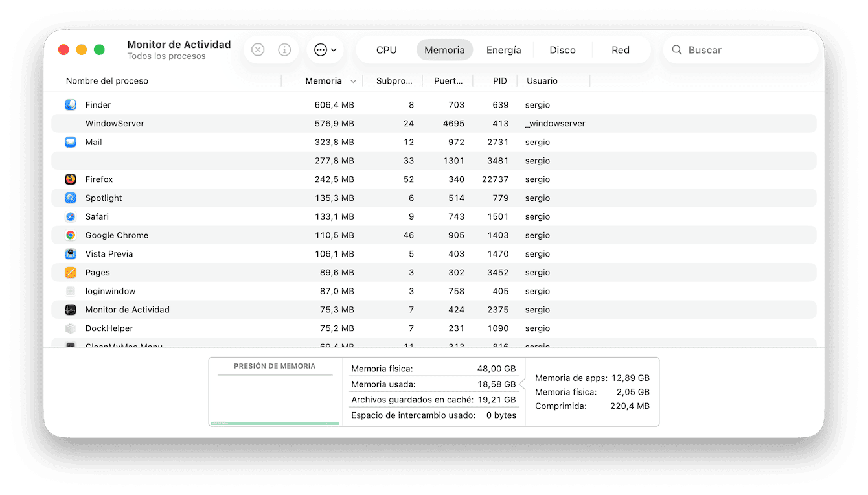Click the Monitor de Actividad row icon
Image resolution: width=868 pixels, height=495 pixels.
[x=71, y=310]
